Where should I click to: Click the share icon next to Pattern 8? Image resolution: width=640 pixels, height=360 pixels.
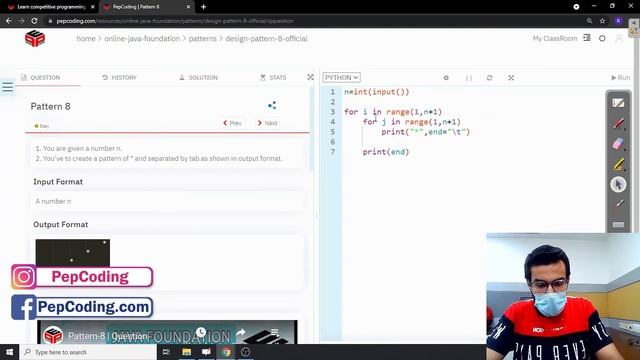pos(272,106)
